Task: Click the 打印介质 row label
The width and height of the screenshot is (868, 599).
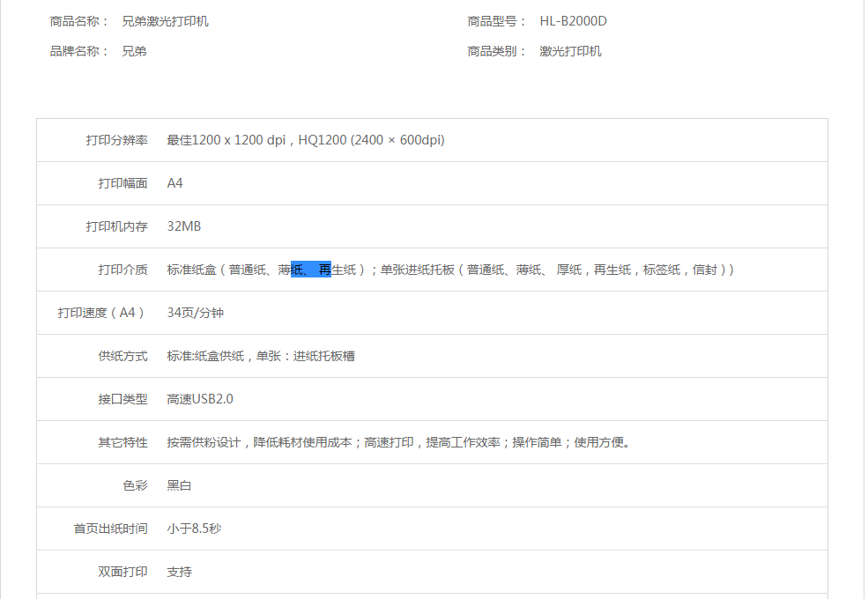Action: tap(122, 270)
